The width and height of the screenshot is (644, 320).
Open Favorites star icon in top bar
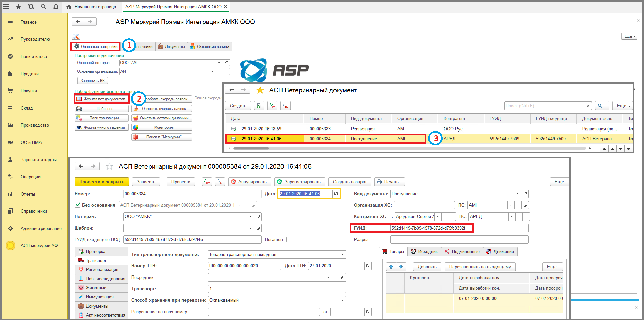[18, 7]
